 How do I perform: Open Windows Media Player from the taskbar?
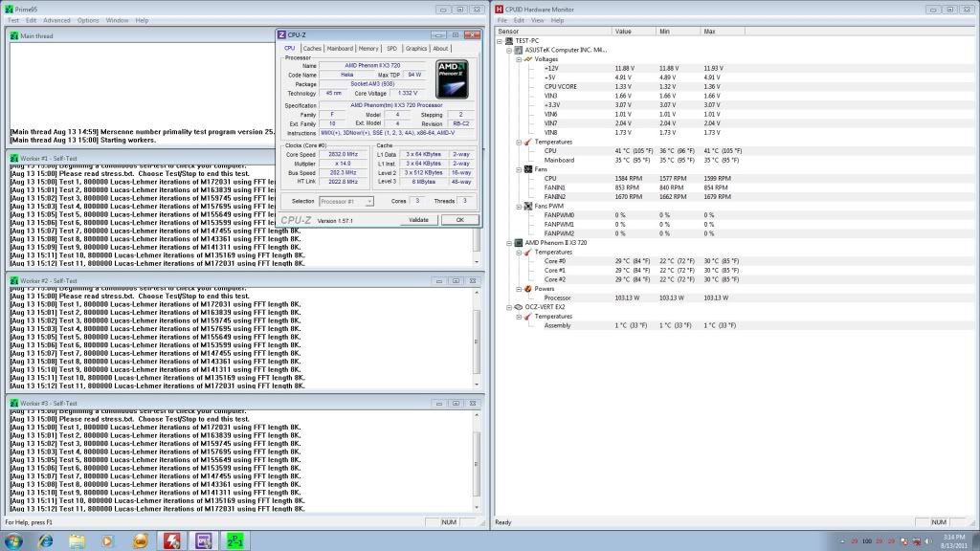pyautogui.click(x=108, y=541)
